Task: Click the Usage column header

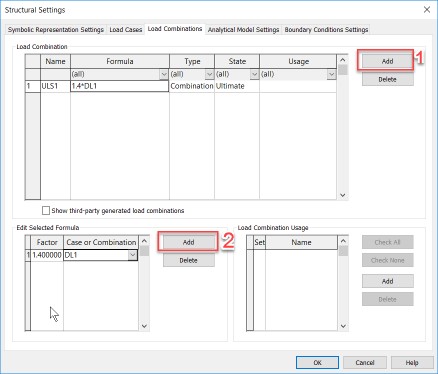Action: pos(298,61)
